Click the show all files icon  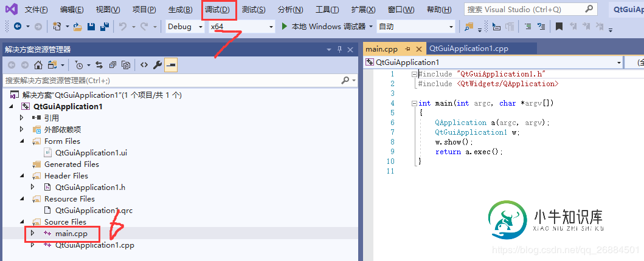126,65
